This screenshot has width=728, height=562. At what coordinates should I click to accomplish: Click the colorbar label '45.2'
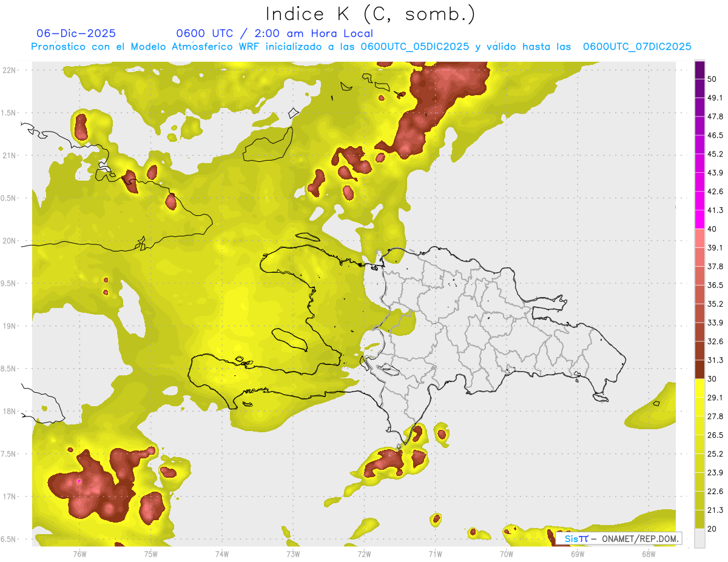[715, 154]
